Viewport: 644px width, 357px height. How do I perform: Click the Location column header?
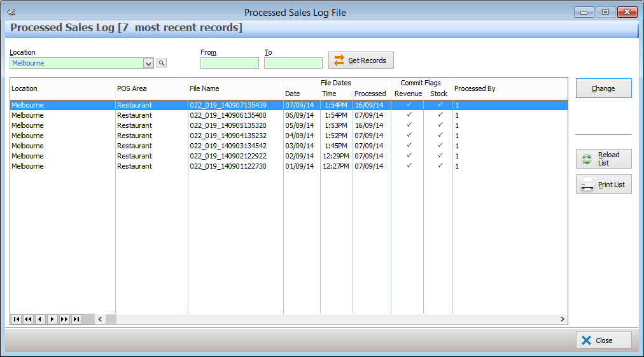24,88
